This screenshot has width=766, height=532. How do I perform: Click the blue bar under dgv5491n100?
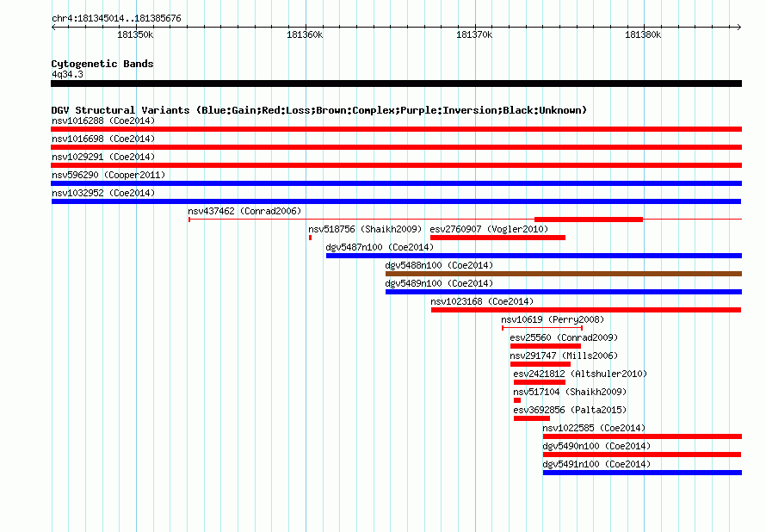(642, 473)
